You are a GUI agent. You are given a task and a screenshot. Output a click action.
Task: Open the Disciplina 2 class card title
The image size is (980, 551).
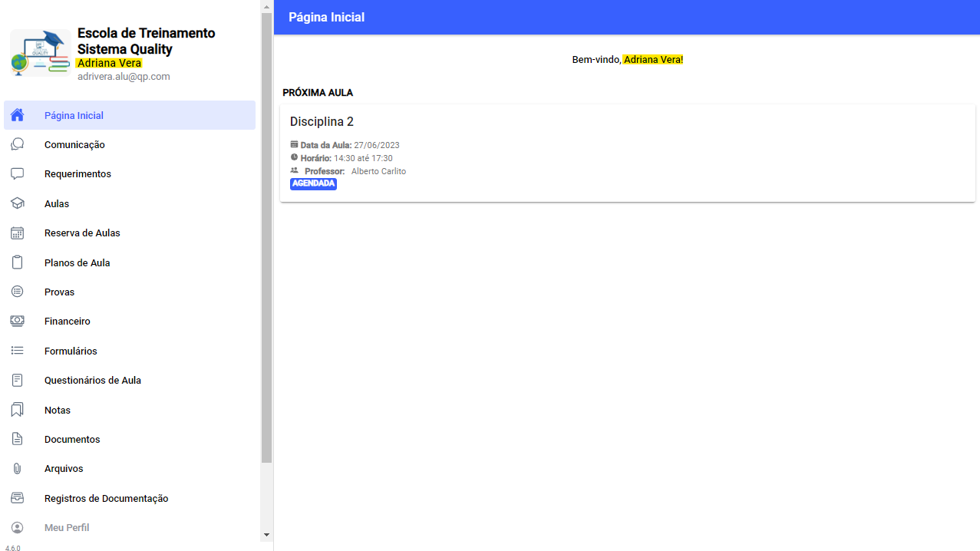[322, 122]
